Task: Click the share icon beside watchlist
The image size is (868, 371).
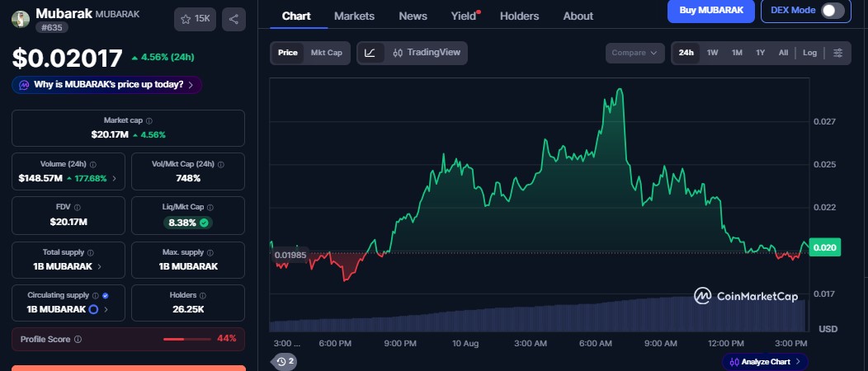Action: (x=234, y=19)
